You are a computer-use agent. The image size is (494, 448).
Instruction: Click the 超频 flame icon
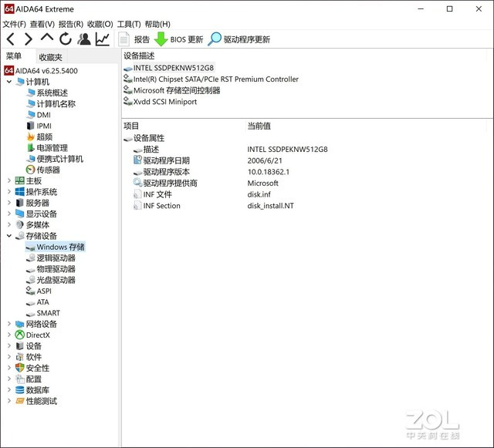point(31,136)
